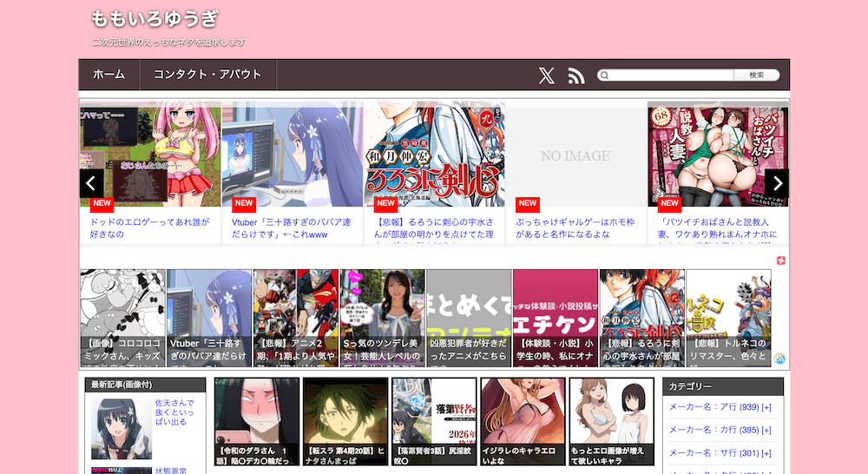Click the 検索 search button
This screenshot has width=868, height=474.
click(757, 76)
